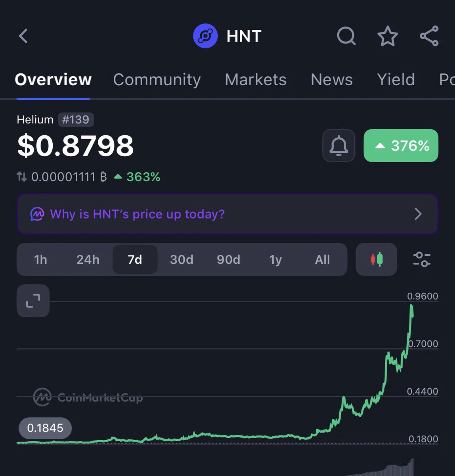Select the 24h chart range
Screen dimensions: 455x476
[88, 259]
